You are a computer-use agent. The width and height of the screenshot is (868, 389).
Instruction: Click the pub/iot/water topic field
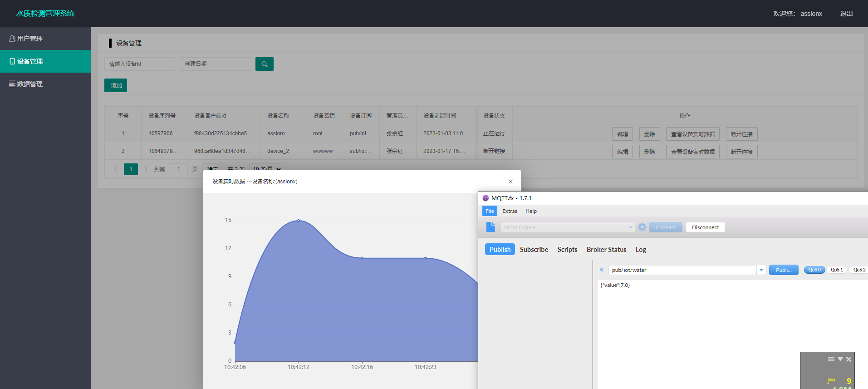[682, 270]
